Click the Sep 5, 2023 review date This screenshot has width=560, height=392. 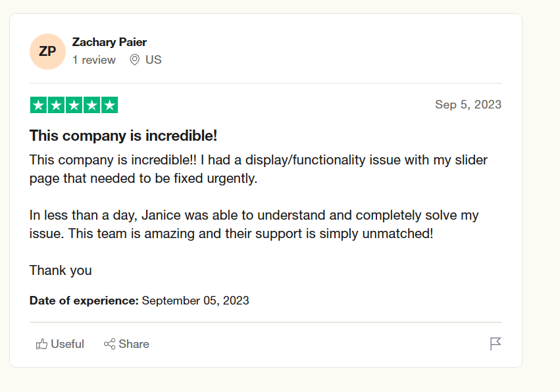[x=469, y=104]
